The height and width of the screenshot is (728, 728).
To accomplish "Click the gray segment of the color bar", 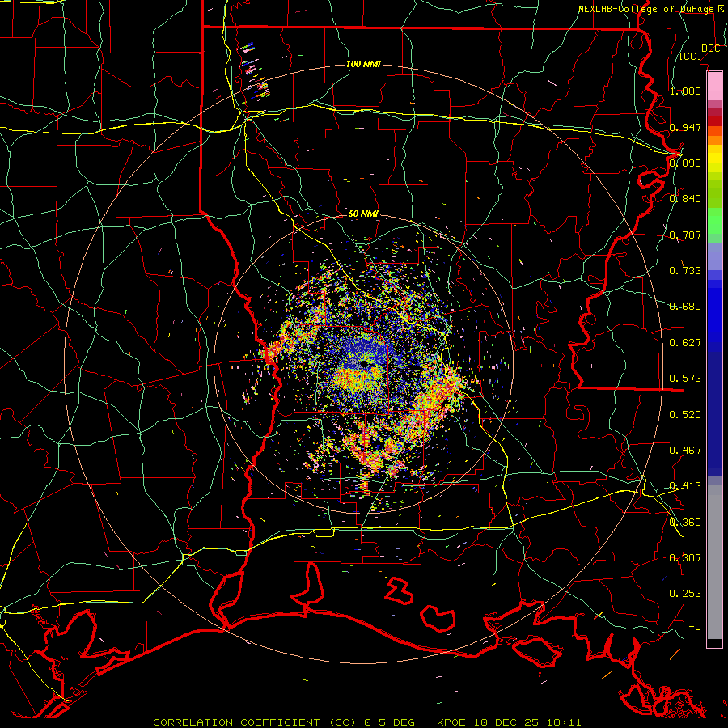I will click(x=714, y=562).
